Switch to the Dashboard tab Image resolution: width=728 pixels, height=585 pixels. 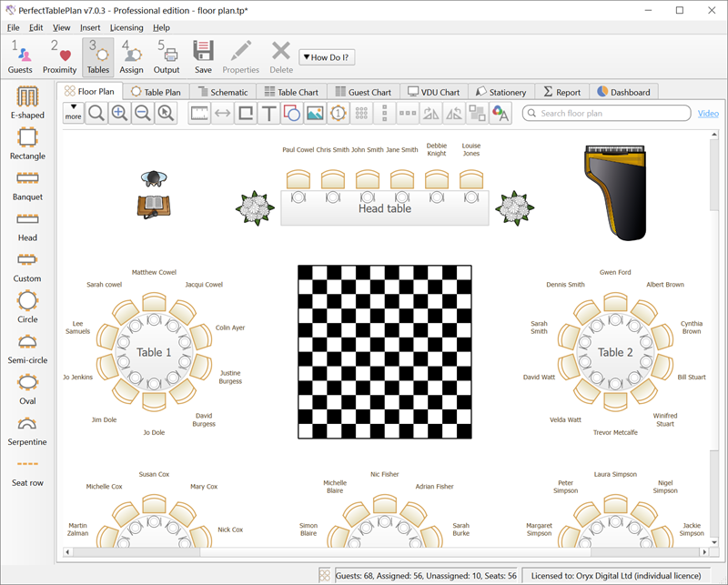tap(624, 92)
